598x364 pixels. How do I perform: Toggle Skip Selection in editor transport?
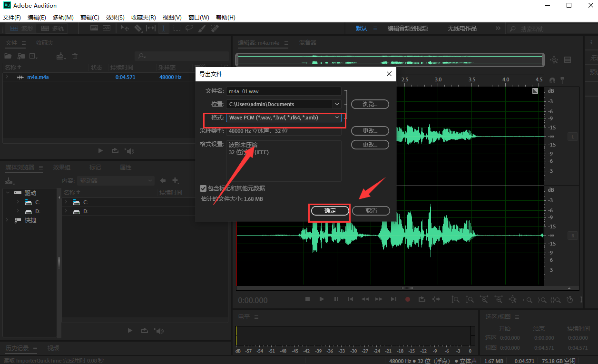(436, 299)
